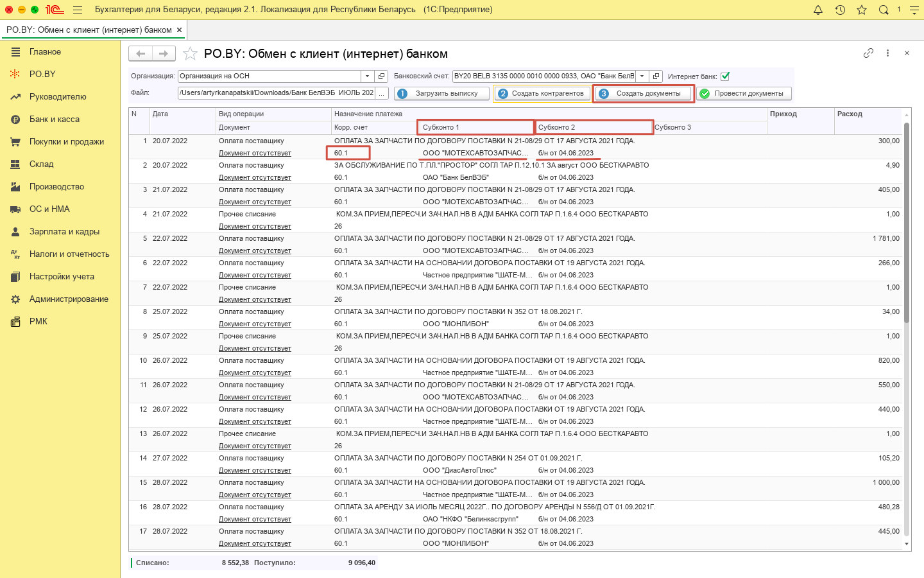The image size is (924, 578).
Task: Open the Руководителю section
Action: click(x=58, y=96)
